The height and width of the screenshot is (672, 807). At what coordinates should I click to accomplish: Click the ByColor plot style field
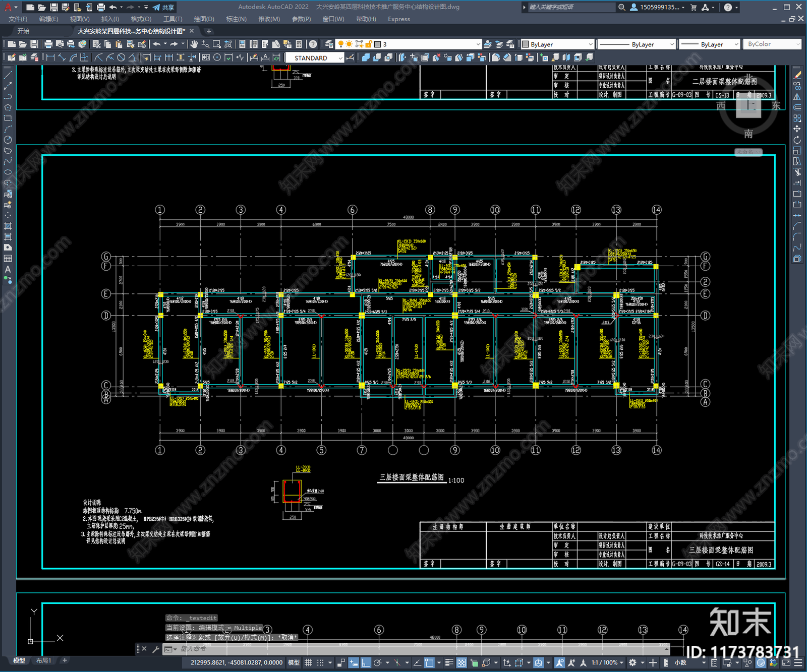[772, 44]
